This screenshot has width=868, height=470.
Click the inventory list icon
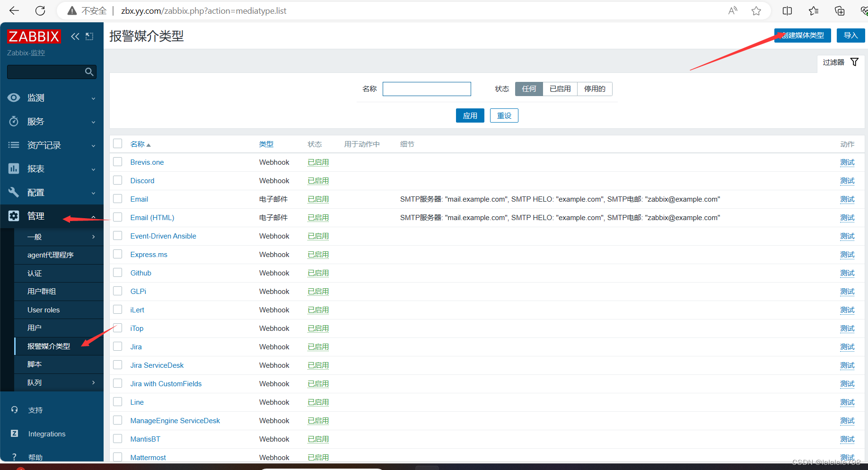14,145
